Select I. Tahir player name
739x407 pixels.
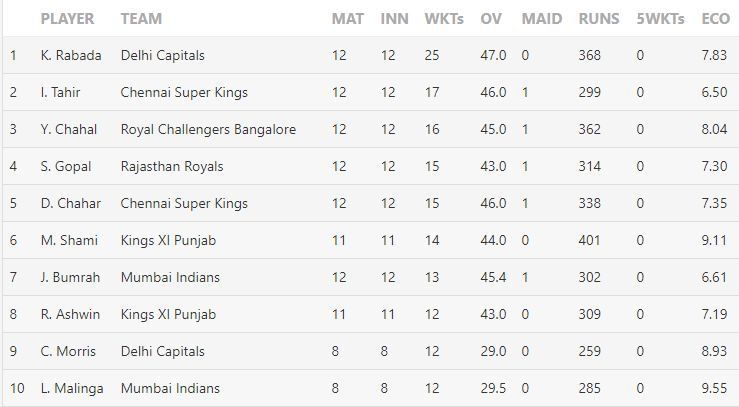tap(59, 93)
